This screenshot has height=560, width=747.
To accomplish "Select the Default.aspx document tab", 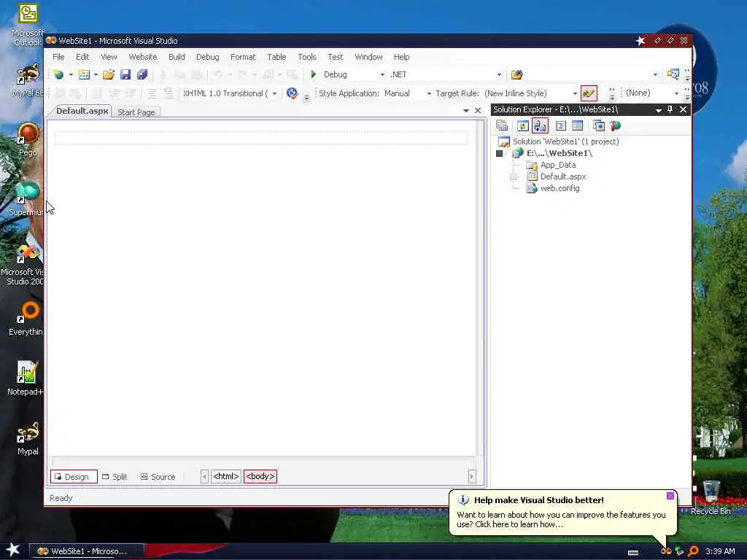I will pos(82,111).
